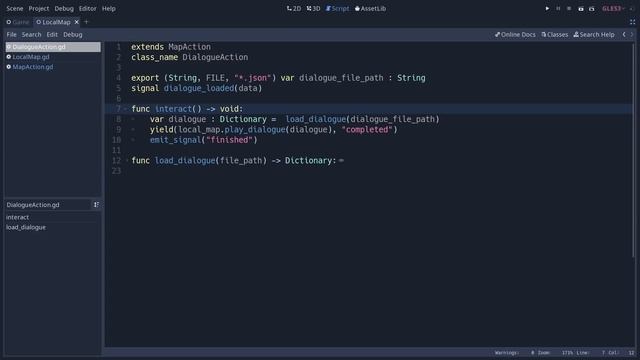The image size is (640, 360).
Task: Open the script editor File menu
Action: point(11,35)
